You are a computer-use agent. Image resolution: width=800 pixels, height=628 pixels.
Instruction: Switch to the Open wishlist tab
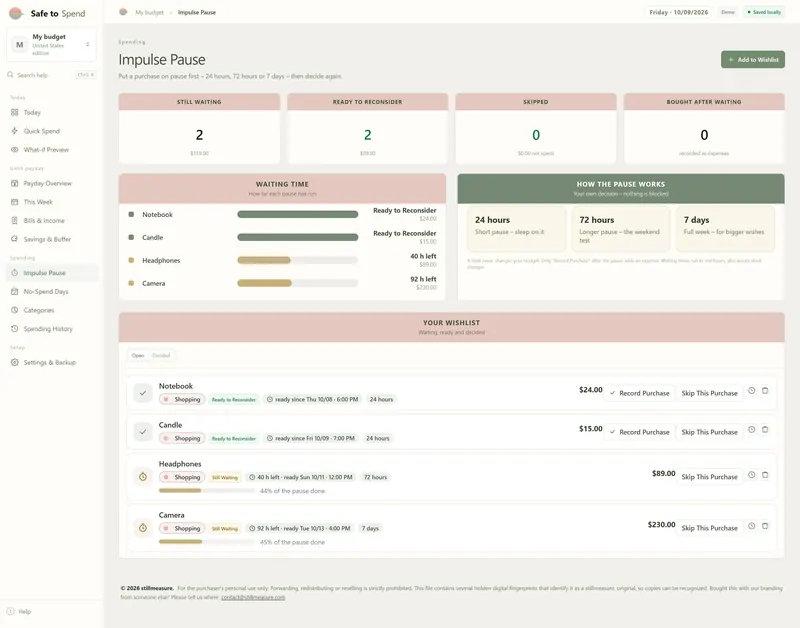pos(138,356)
